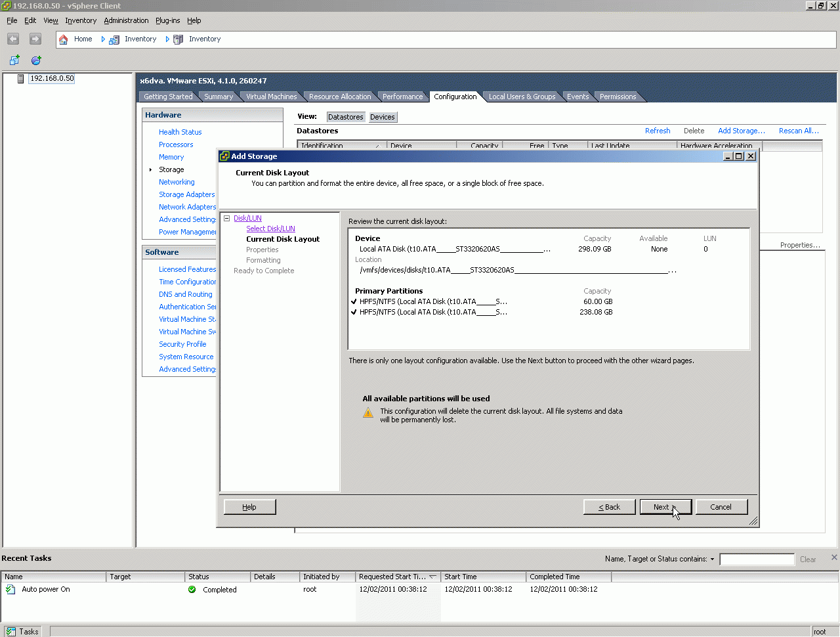The height and width of the screenshot is (637, 840).
Task: Switch to the Getting Started tab
Action: [x=168, y=97]
